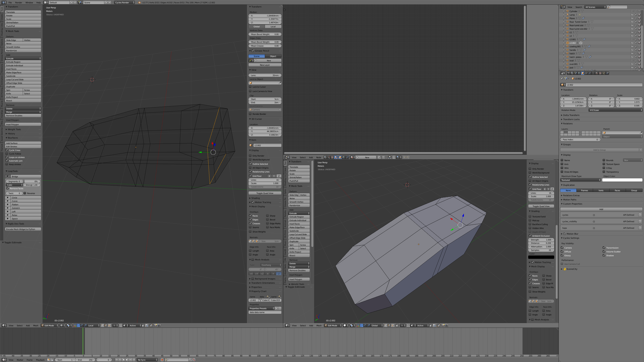Click New Layer in Grease Pencil panel
The width and height of the screenshot is (644, 362).
click(x=265, y=65)
